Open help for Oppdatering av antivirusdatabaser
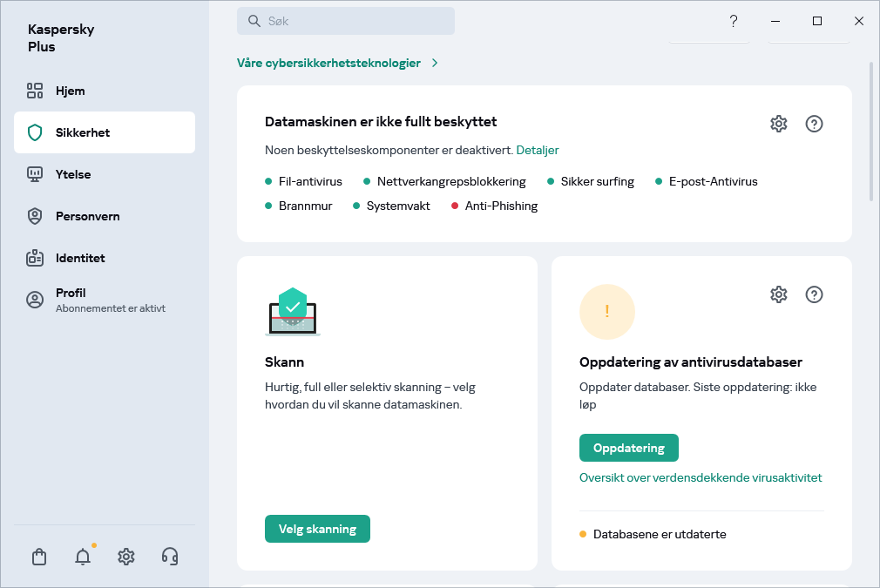The width and height of the screenshot is (880, 588). click(814, 294)
